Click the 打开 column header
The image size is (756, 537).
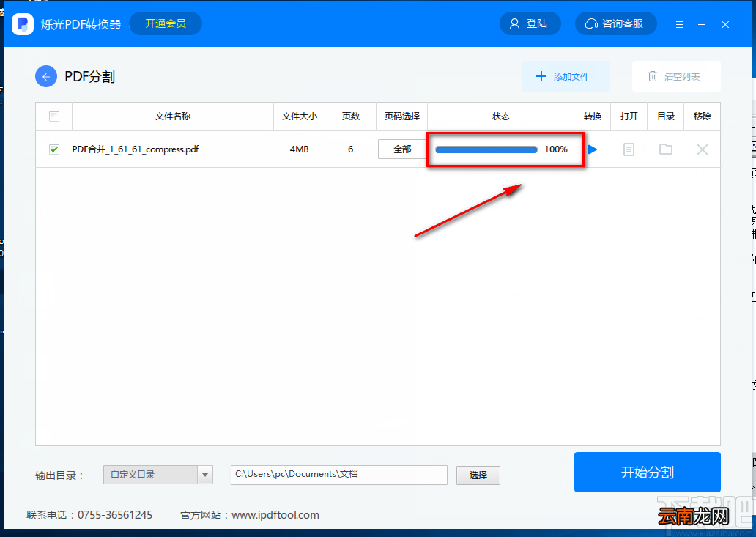[x=629, y=116]
